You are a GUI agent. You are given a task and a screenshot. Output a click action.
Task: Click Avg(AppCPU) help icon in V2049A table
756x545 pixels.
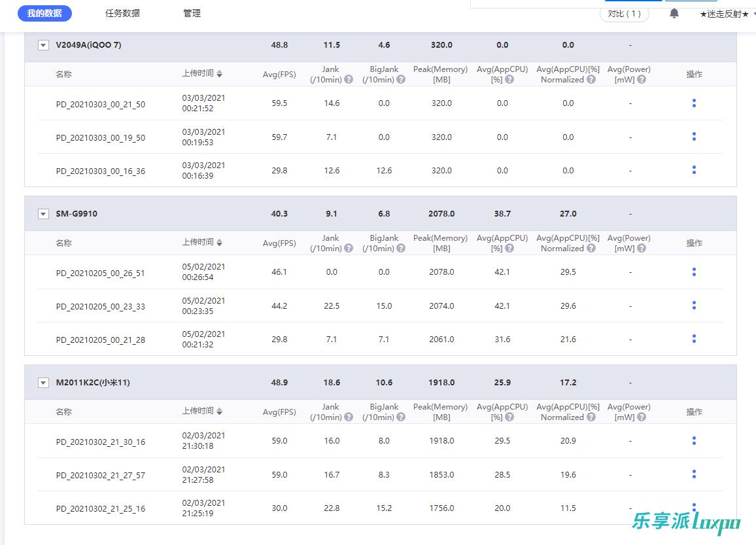coord(509,80)
